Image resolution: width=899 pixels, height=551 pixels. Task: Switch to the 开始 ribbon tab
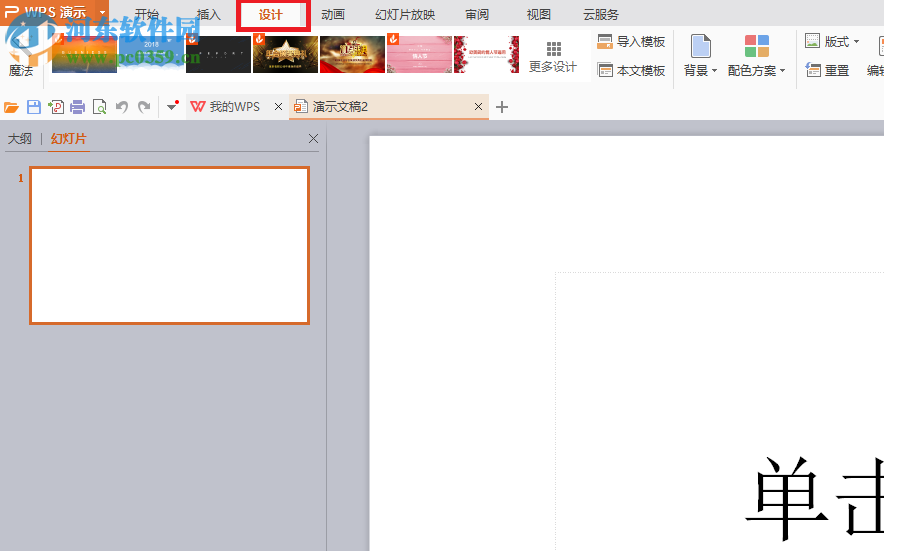147,15
